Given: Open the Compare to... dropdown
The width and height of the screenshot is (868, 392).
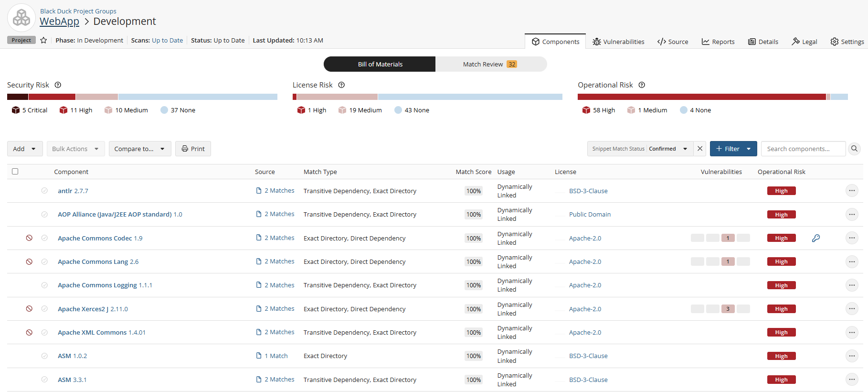Looking at the screenshot, I should (140, 149).
